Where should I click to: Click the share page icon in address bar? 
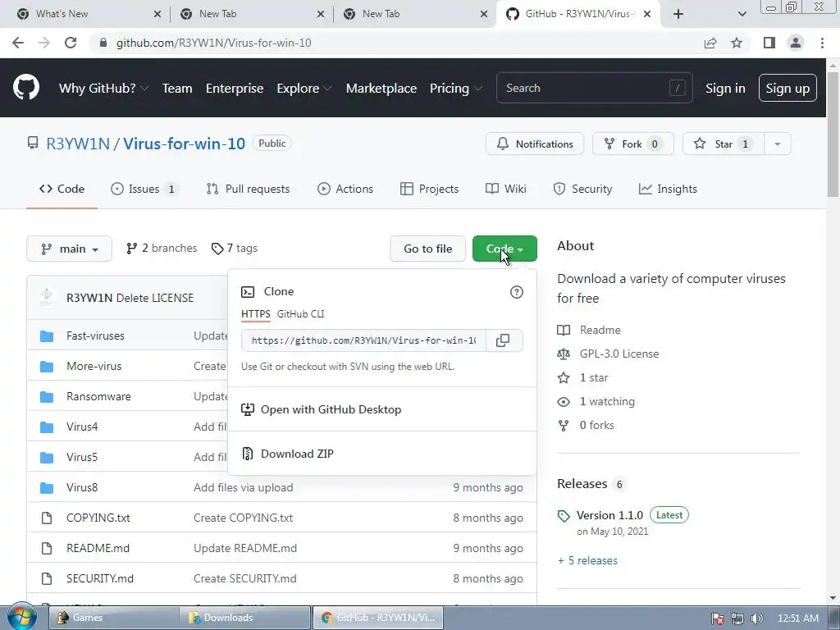[710, 43]
